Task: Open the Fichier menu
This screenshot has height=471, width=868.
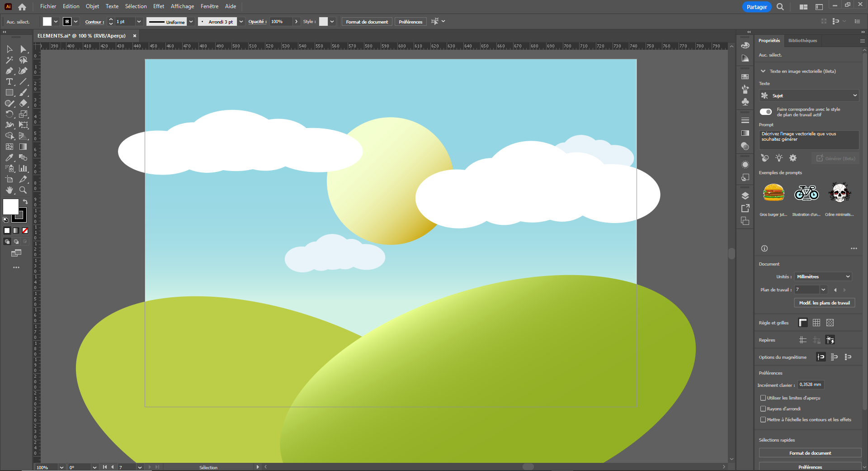Action: [48, 6]
